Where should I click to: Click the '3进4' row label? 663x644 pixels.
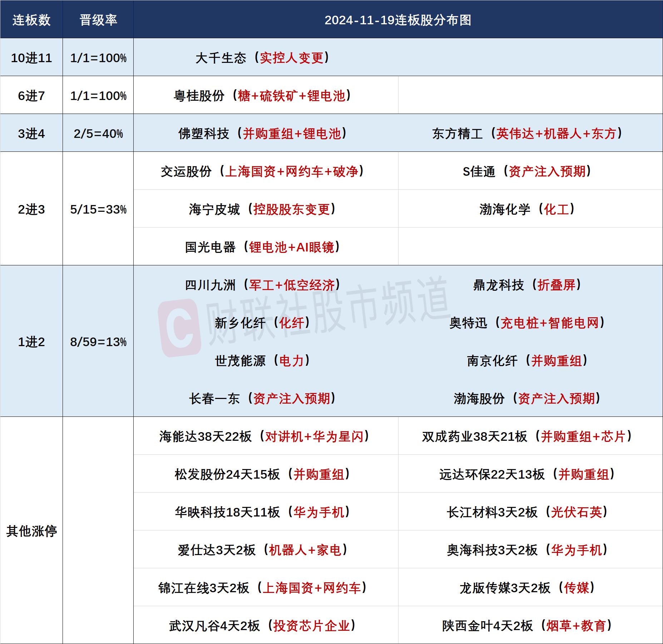click(31, 134)
